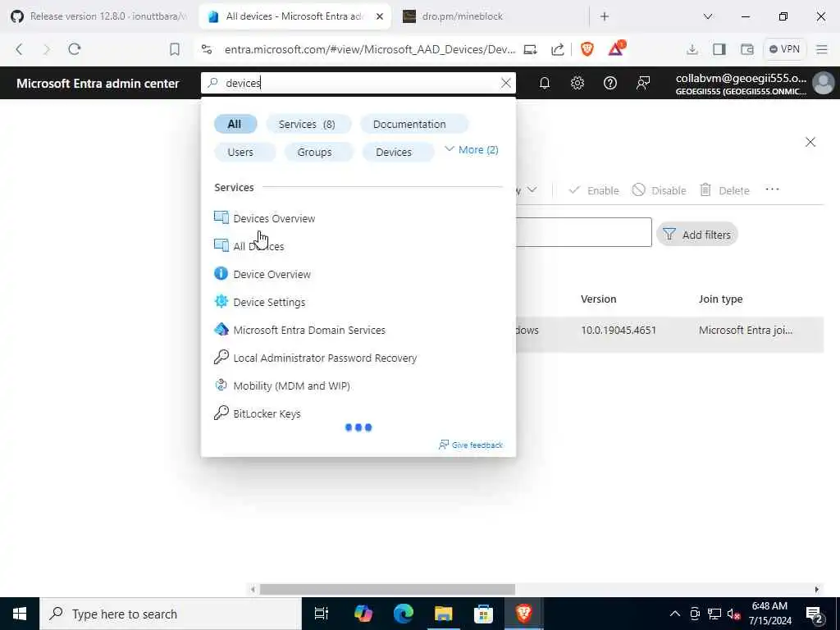Image resolution: width=840 pixels, height=630 pixels.
Task: Switch to the GitHub Release version tab
Action: tap(99, 16)
